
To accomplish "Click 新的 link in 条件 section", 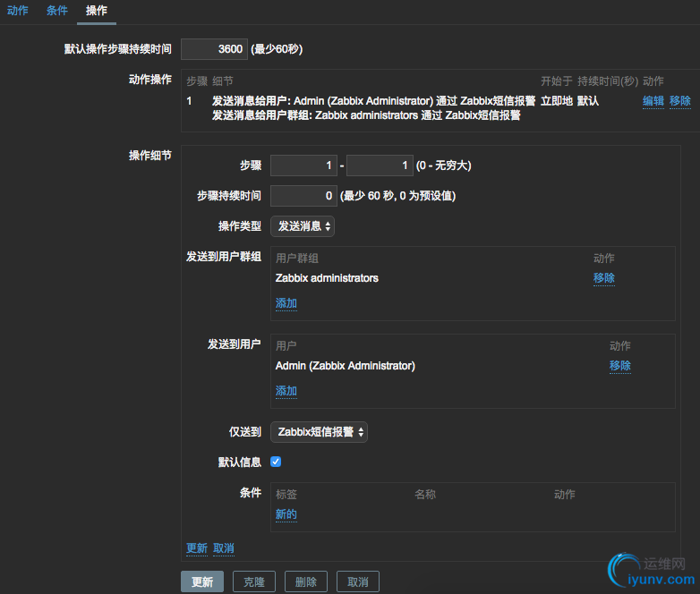I will click(286, 514).
